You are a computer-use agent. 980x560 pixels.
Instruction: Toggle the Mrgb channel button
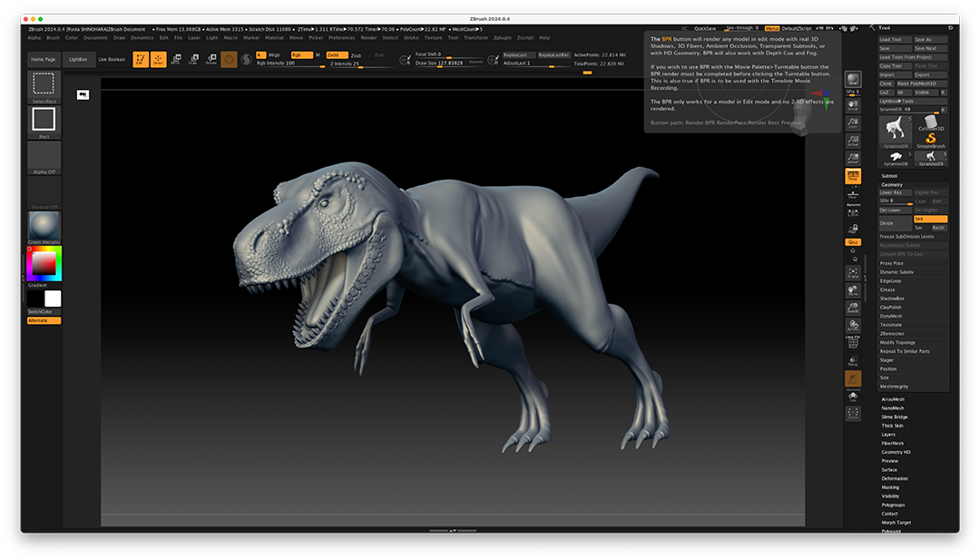point(274,55)
